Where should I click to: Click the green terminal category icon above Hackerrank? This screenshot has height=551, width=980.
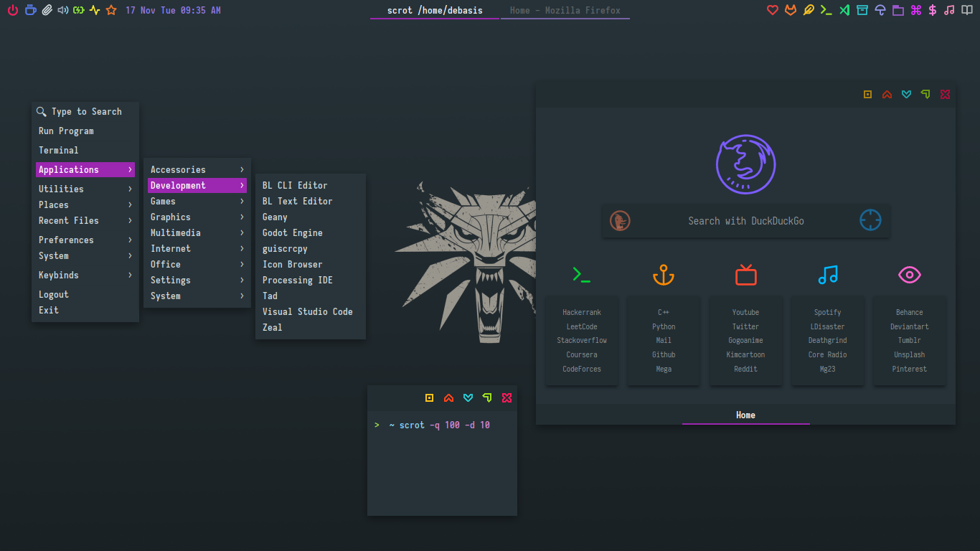pos(582,275)
